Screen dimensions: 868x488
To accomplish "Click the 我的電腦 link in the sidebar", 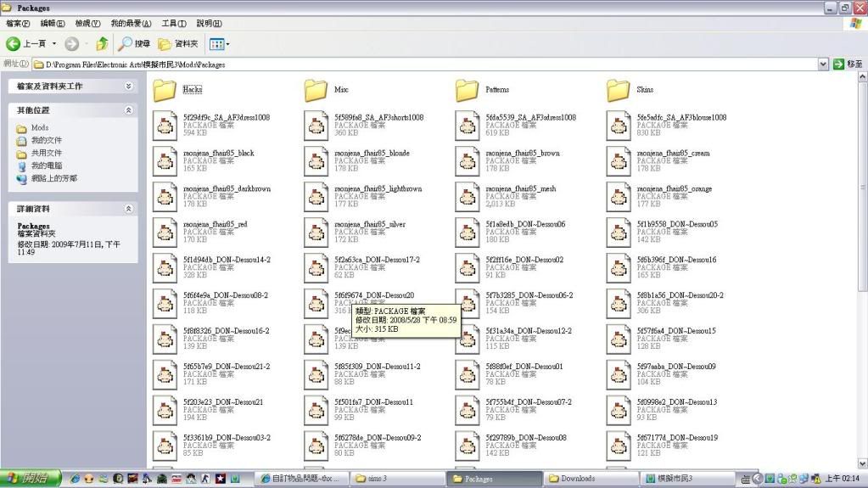I will tap(47, 165).
